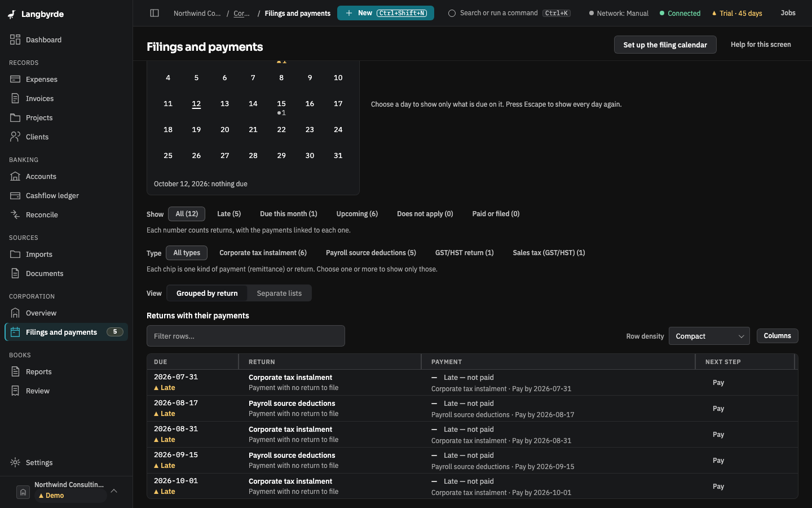Pay the 2026-07-31 corporate tax instalment

[x=718, y=383]
